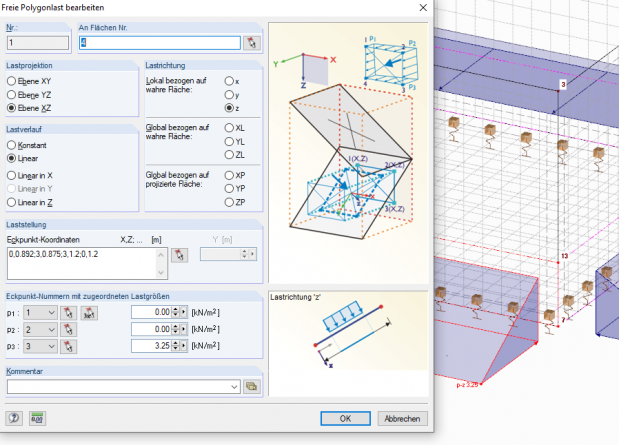The height and width of the screenshot is (445, 619).
Task: Confirm the dialog with OK
Action: click(x=345, y=419)
